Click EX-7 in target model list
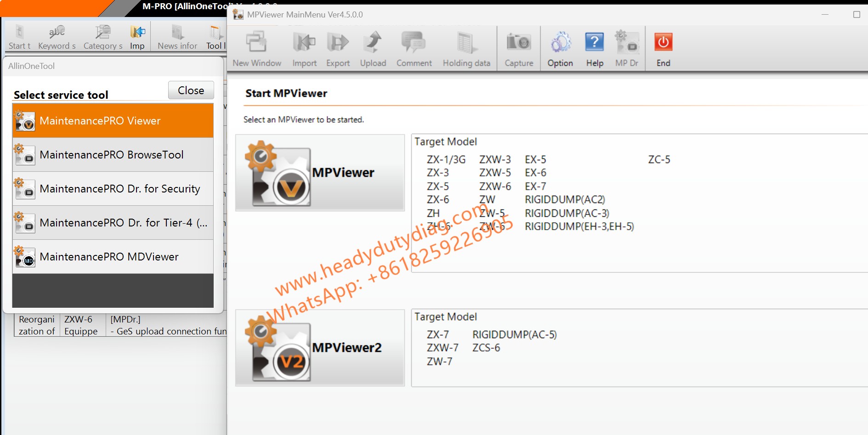868x435 pixels. coord(535,186)
